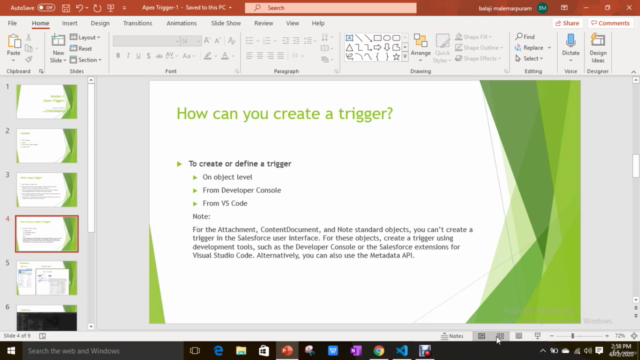Switch to Slide Sorter view
This screenshot has width=640, height=360.
(500, 336)
